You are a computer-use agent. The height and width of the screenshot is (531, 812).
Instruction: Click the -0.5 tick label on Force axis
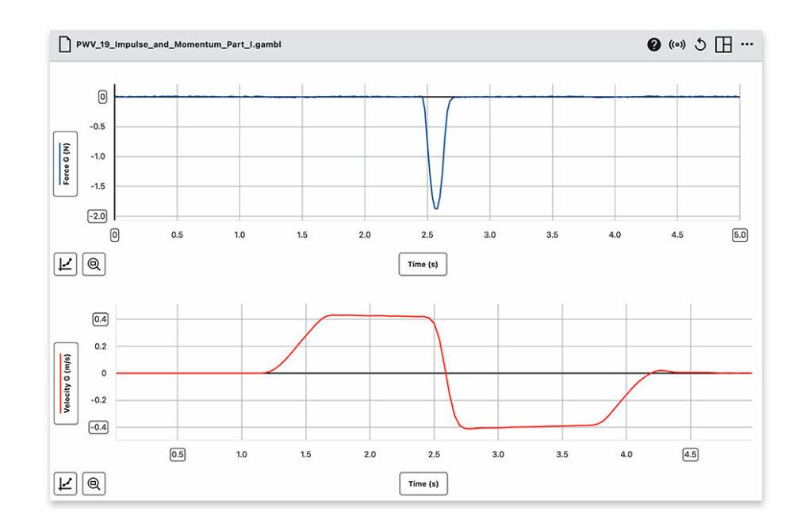[98, 127]
